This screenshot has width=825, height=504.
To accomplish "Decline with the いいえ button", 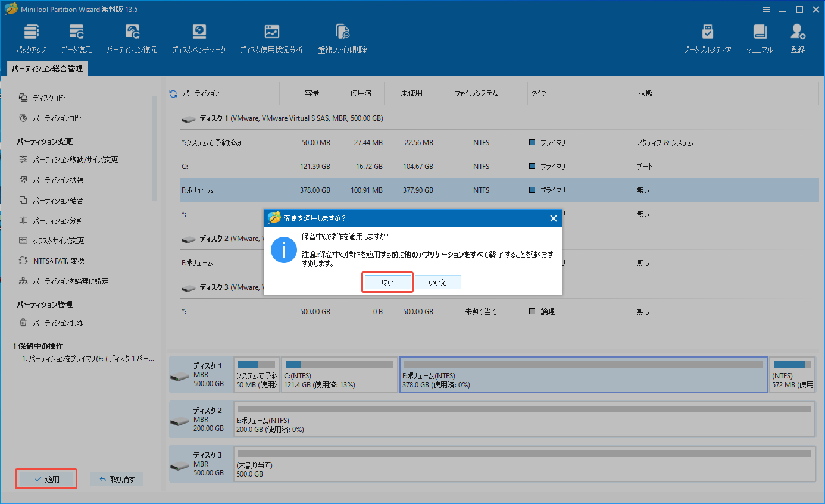I will (438, 281).
